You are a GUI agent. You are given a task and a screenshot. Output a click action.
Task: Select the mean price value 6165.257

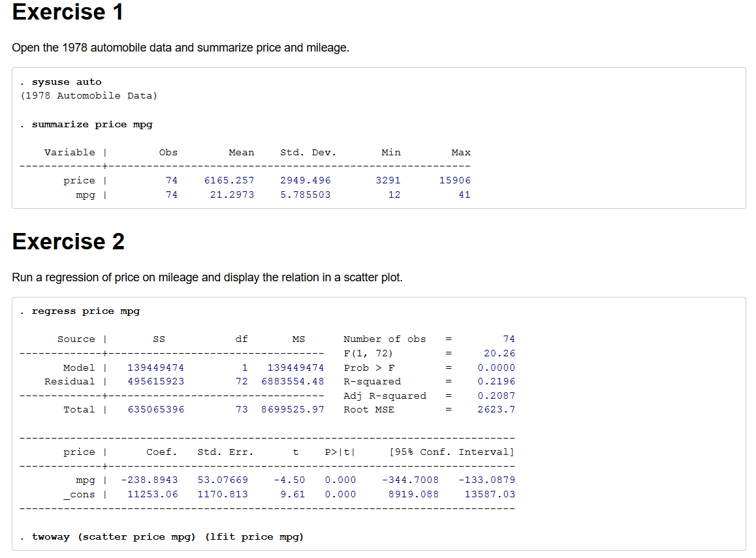228,181
